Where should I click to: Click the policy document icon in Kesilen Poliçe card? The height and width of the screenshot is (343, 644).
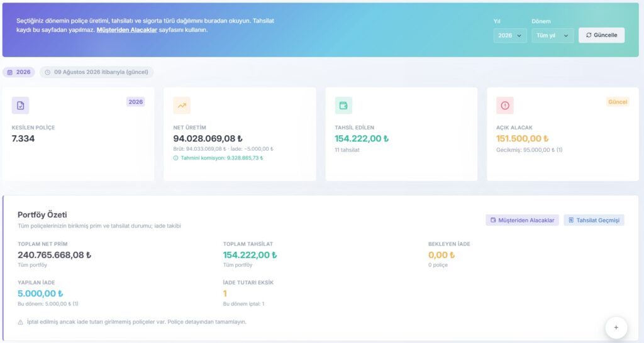[21, 106]
